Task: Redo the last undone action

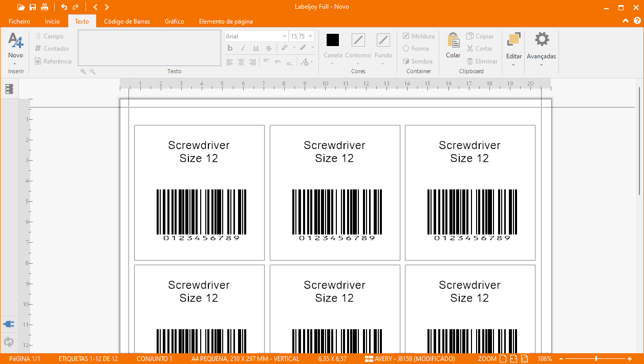Action: pos(76,7)
